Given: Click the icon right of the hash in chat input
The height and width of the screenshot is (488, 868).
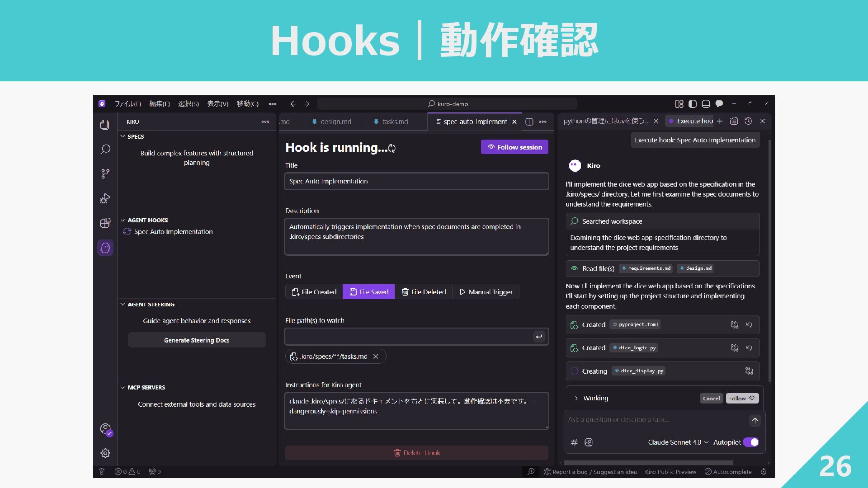Looking at the screenshot, I should point(589,442).
